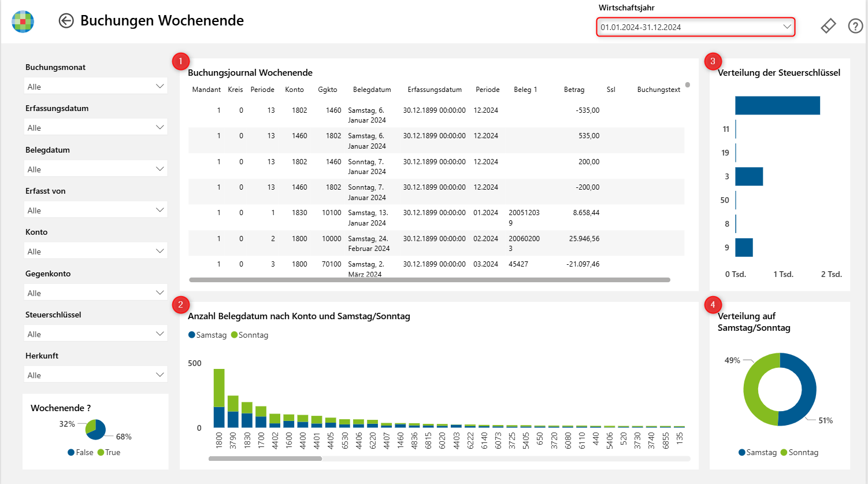Open the Wirtschaftsjahr dropdown

696,27
